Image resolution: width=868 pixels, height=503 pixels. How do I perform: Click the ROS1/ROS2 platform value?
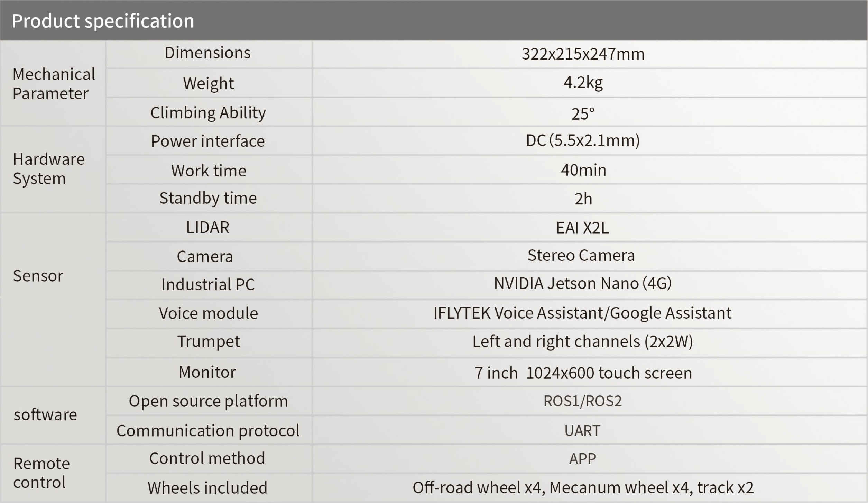point(582,401)
